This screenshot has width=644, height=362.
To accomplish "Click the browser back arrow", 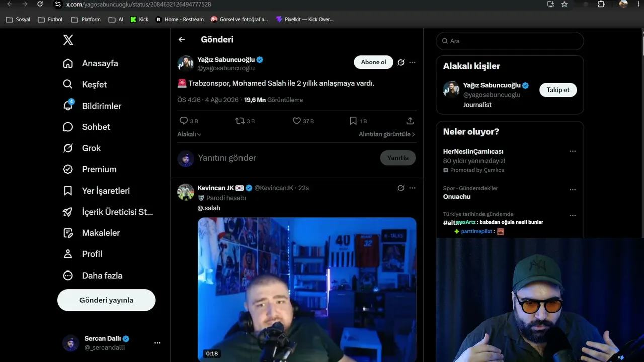I will tap(10, 4).
